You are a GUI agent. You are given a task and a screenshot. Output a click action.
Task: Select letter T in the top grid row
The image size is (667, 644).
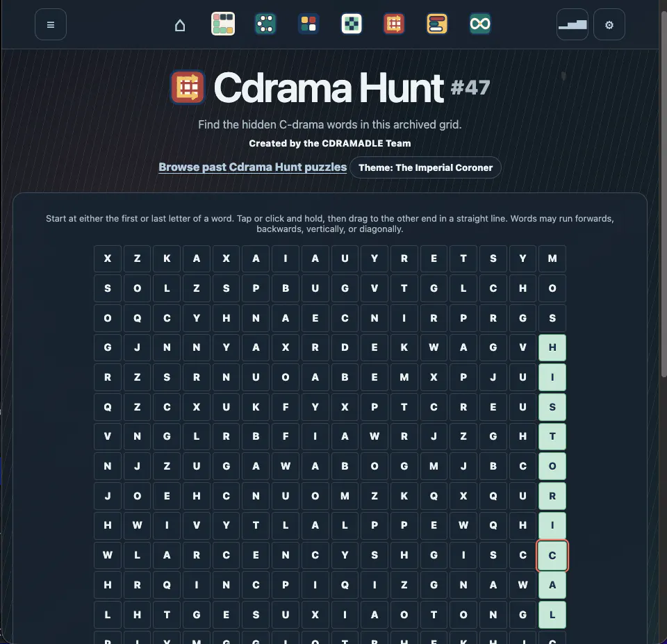point(463,258)
